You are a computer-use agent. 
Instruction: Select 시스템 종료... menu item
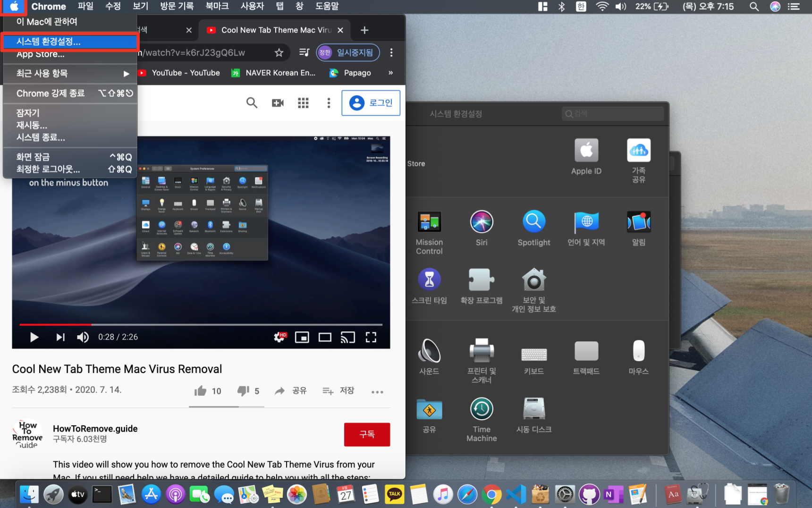pyautogui.click(x=70, y=137)
